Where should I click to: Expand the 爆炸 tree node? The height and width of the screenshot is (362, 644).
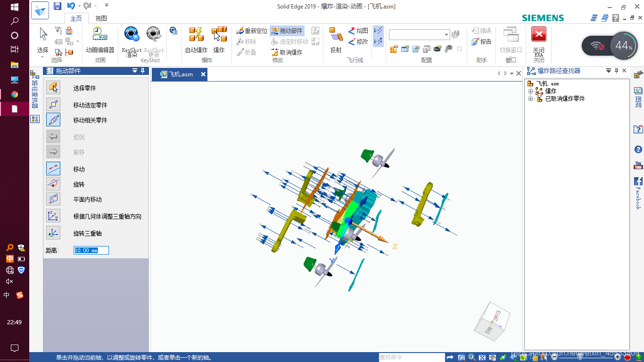[530, 91]
